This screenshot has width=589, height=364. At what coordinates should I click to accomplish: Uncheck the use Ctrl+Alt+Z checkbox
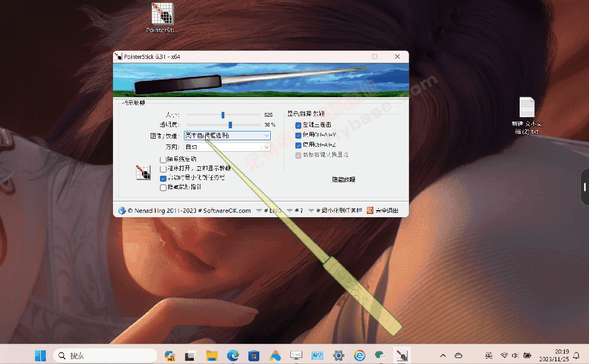click(x=298, y=145)
